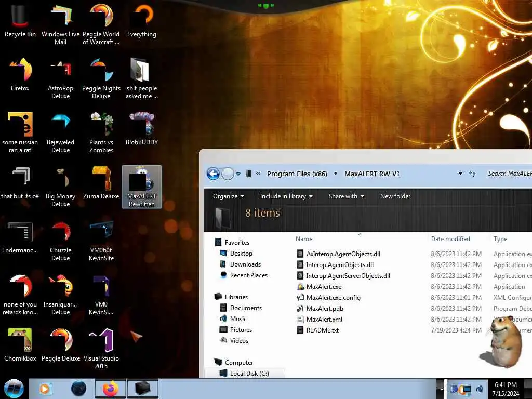Expand the address bar double-chevron

coord(258,174)
